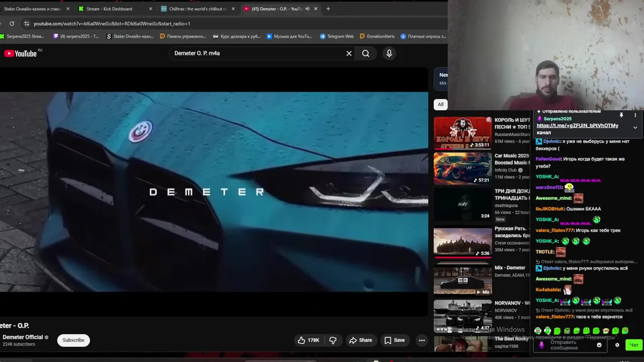Reload the page in the browser
The height and width of the screenshot is (362, 644).
click(x=12, y=24)
